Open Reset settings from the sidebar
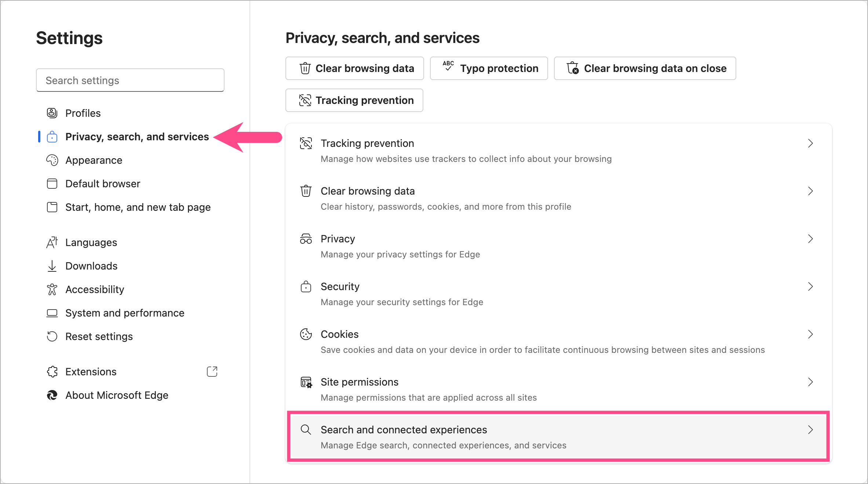 [99, 336]
